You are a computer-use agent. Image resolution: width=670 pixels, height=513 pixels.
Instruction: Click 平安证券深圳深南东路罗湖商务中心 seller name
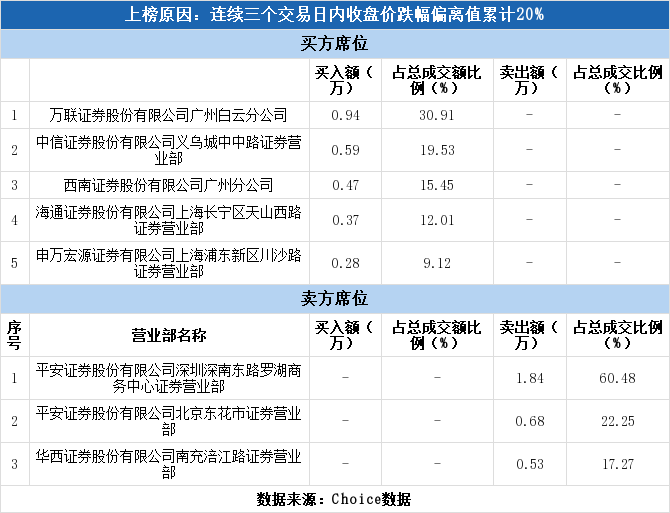coord(168,378)
